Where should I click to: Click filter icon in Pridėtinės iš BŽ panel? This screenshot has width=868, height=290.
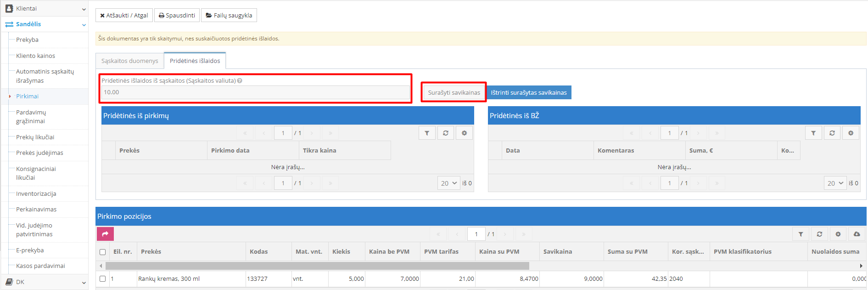pos(813,133)
